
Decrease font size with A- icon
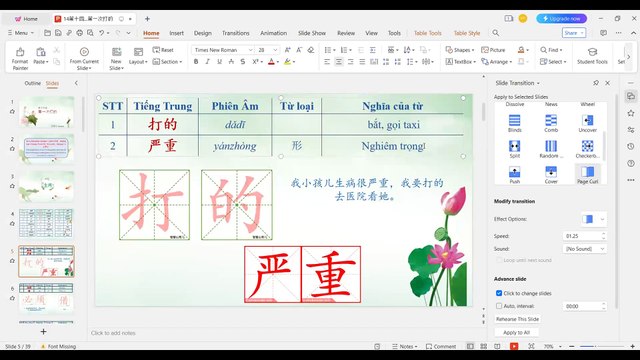click(x=299, y=50)
